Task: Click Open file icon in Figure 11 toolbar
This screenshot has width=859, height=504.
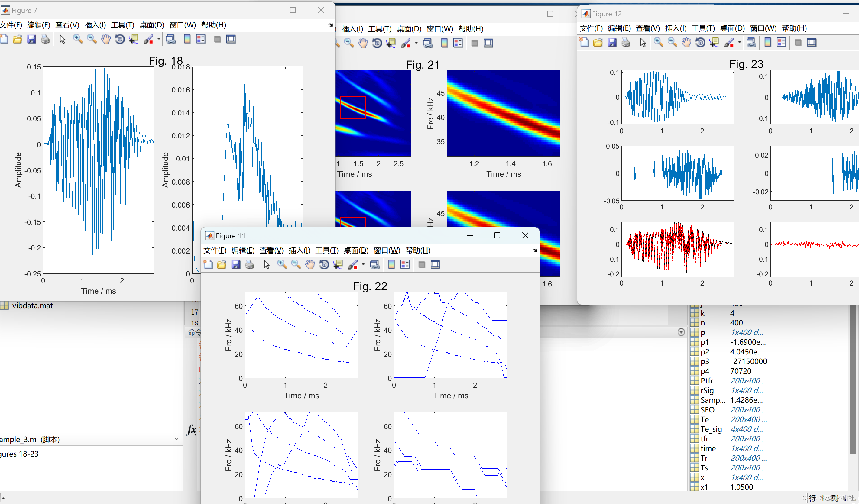Action: (222, 264)
